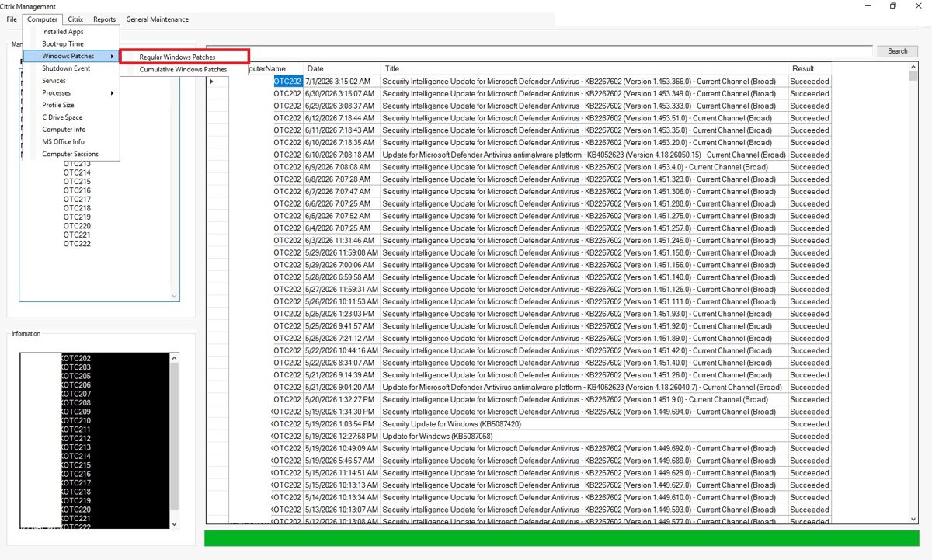The height and width of the screenshot is (560, 932).
Task: Select OTC202 in the Information panel
Action: click(x=76, y=358)
